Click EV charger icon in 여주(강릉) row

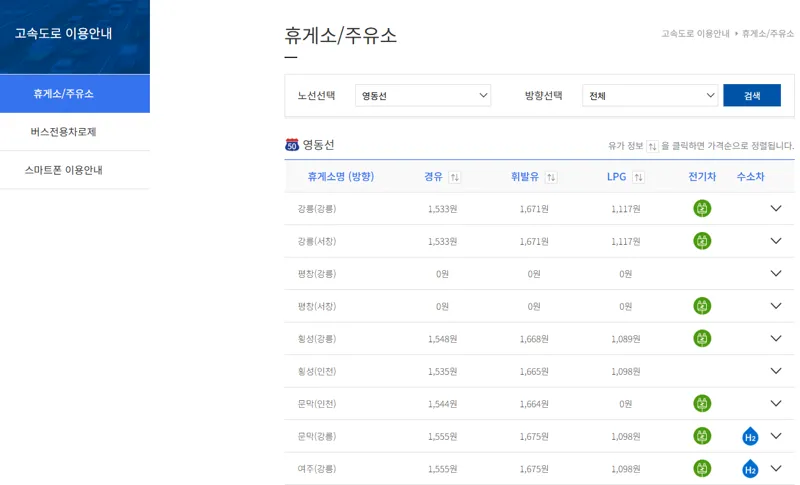702,469
